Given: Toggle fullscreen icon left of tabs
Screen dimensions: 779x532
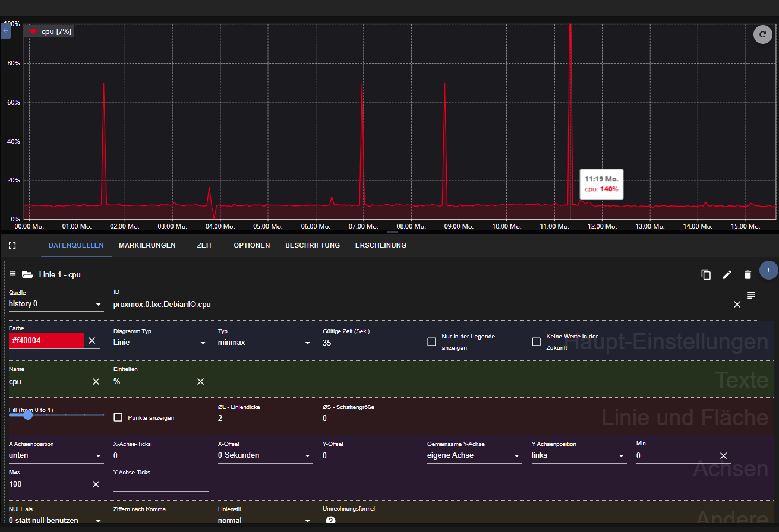Looking at the screenshot, I should coord(12,245).
